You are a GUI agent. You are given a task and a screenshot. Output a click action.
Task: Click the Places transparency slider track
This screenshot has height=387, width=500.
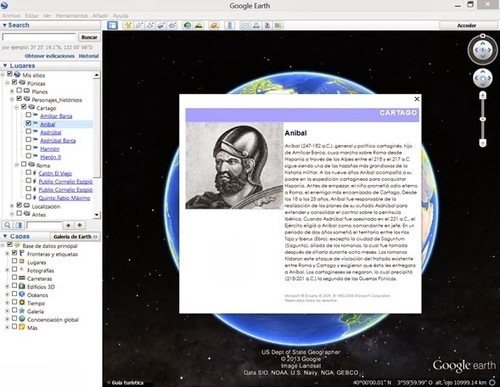44,225
